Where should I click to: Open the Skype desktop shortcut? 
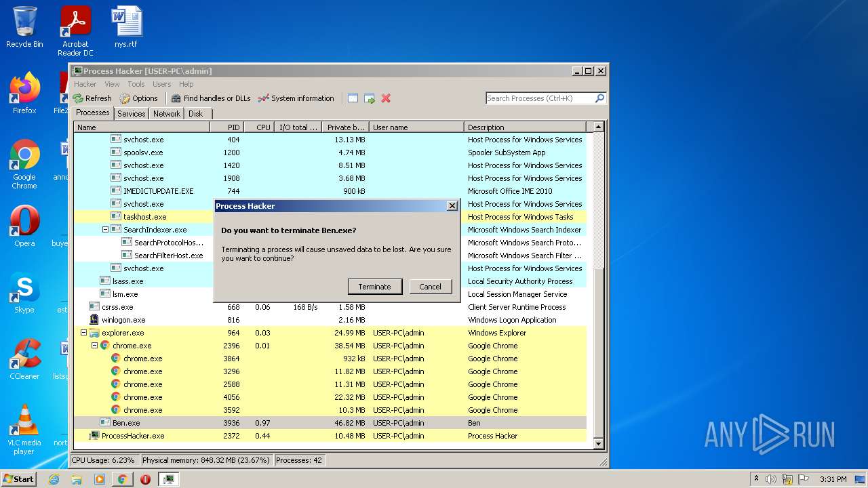tap(24, 293)
